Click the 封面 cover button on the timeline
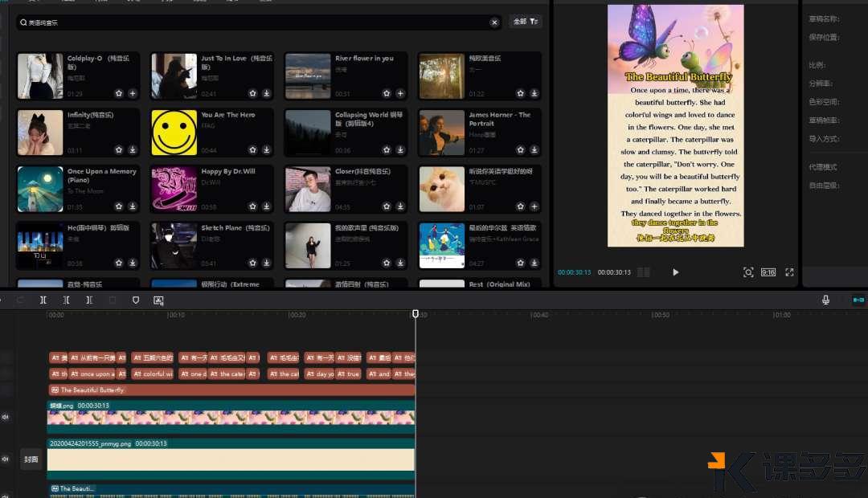Image resolution: width=868 pixels, height=498 pixels. pos(31,459)
